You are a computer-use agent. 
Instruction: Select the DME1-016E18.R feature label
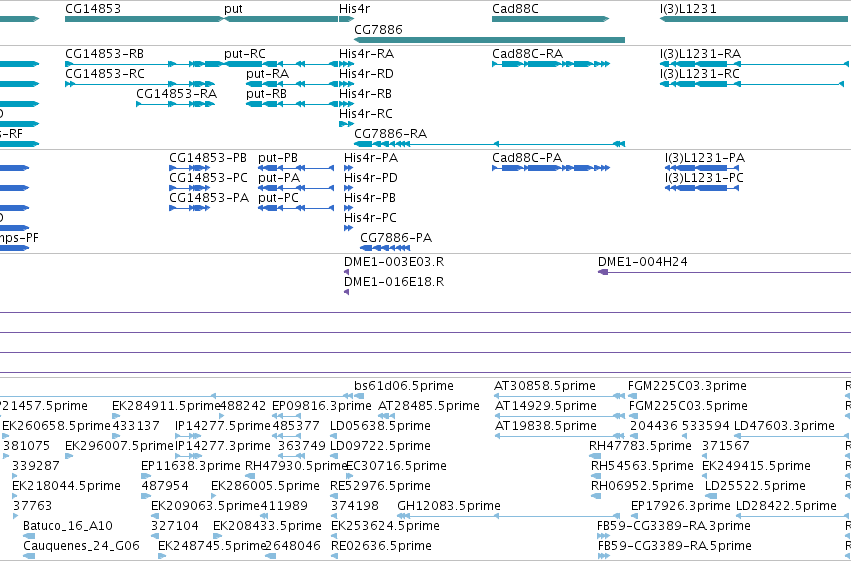coord(394,282)
